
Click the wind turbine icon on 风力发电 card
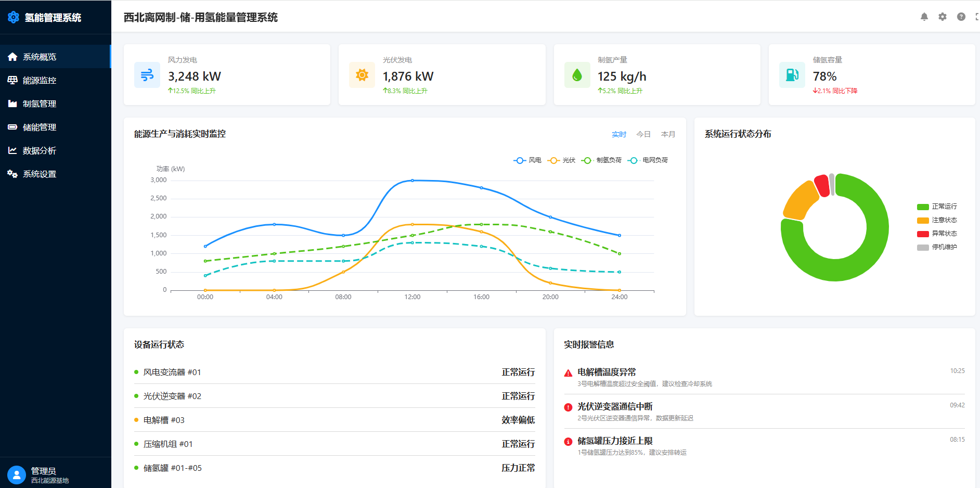pyautogui.click(x=147, y=75)
